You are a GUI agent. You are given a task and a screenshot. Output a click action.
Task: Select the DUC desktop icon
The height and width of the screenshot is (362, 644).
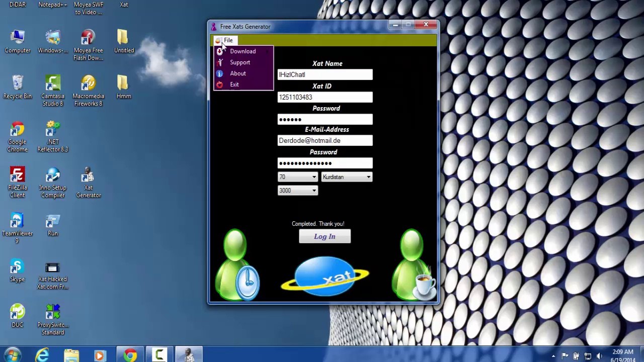tap(18, 316)
